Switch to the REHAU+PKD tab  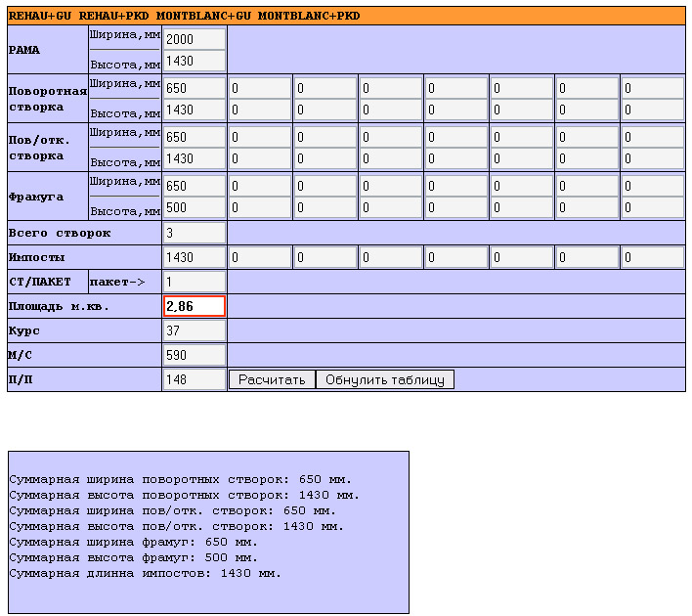(x=113, y=16)
